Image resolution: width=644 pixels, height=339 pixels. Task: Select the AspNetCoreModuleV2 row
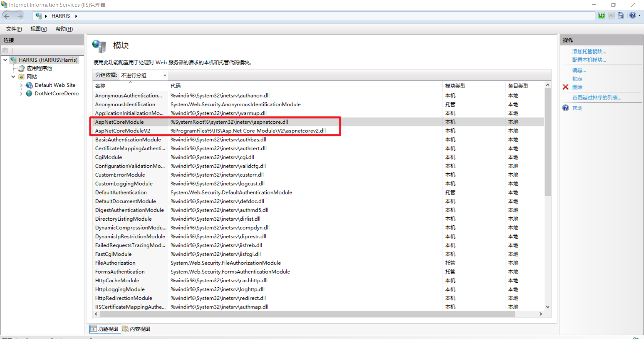(318, 131)
